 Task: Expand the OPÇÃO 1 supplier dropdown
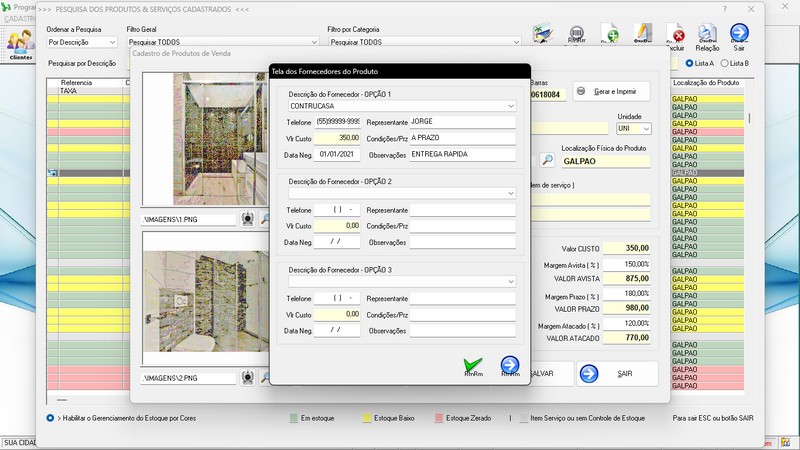tap(510, 105)
